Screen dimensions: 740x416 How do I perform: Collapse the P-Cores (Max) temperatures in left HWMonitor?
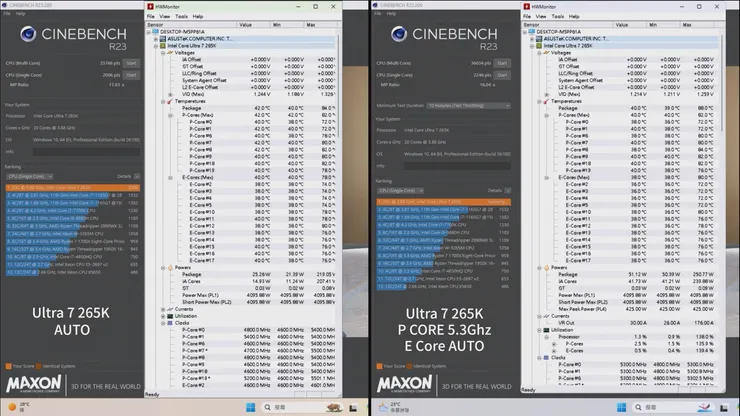coord(170,115)
